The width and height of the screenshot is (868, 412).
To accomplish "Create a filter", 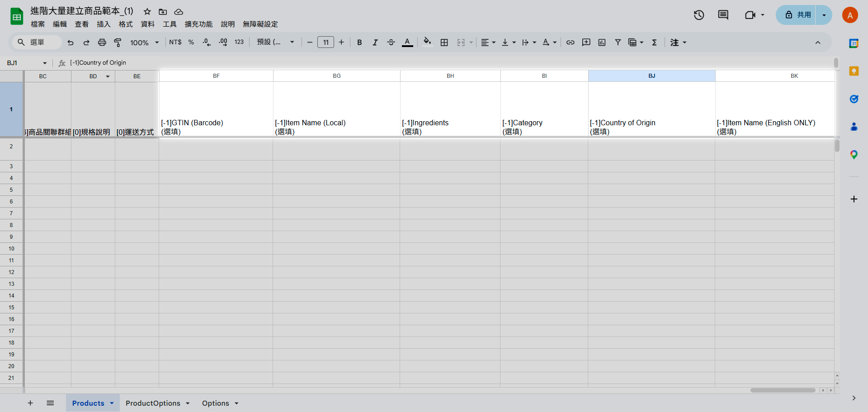I will pyautogui.click(x=618, y=43).
